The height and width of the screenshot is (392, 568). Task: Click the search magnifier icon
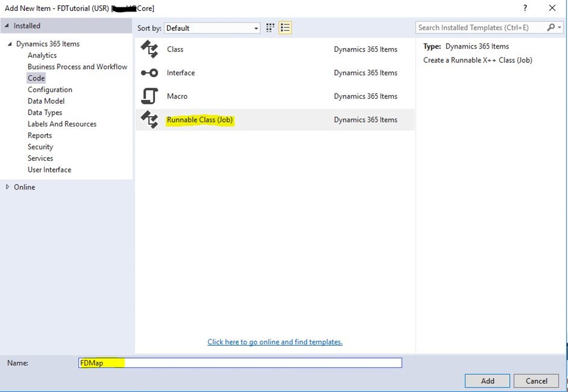tap(551, 28)
